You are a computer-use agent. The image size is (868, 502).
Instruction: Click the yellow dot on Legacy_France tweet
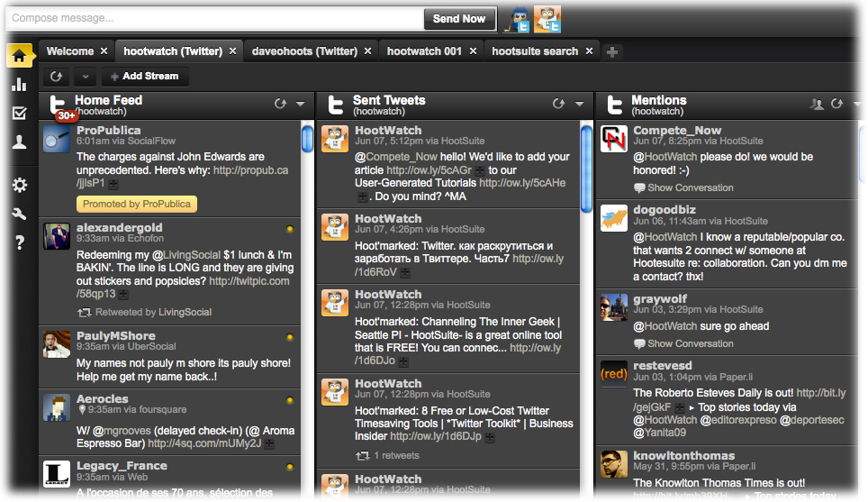tap(290, 467)
